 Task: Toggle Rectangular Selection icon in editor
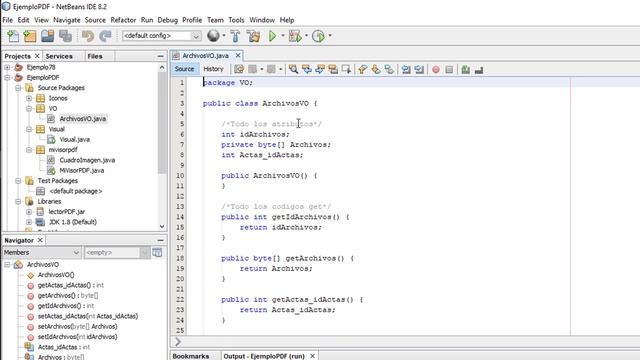(346, 69)
